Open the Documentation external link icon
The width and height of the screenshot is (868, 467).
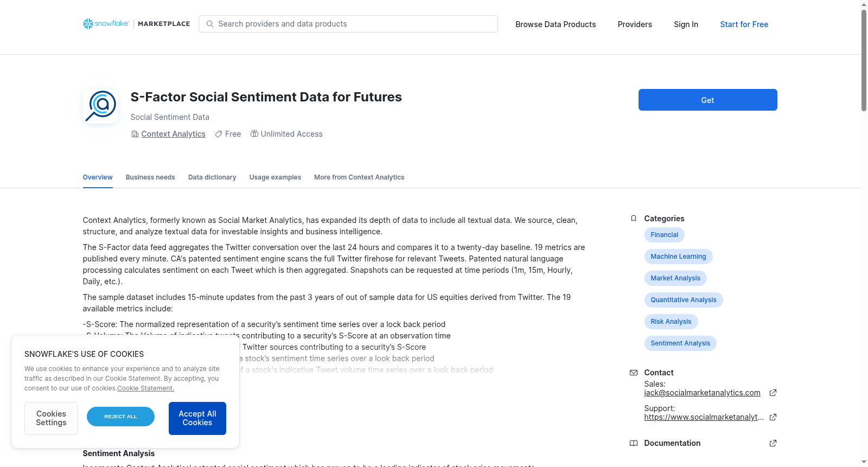pos(773,443)
